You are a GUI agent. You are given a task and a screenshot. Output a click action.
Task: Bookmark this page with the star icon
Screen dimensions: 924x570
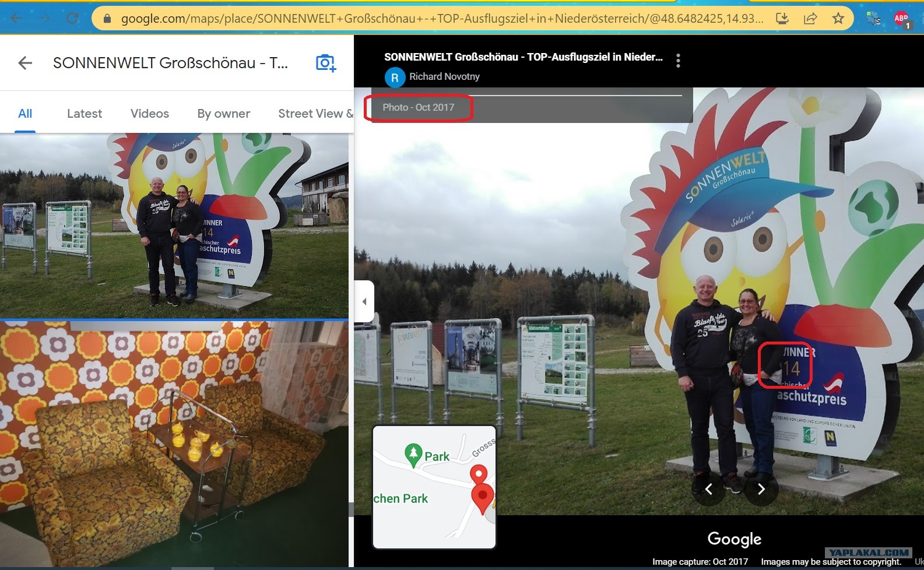pos(838,18)
